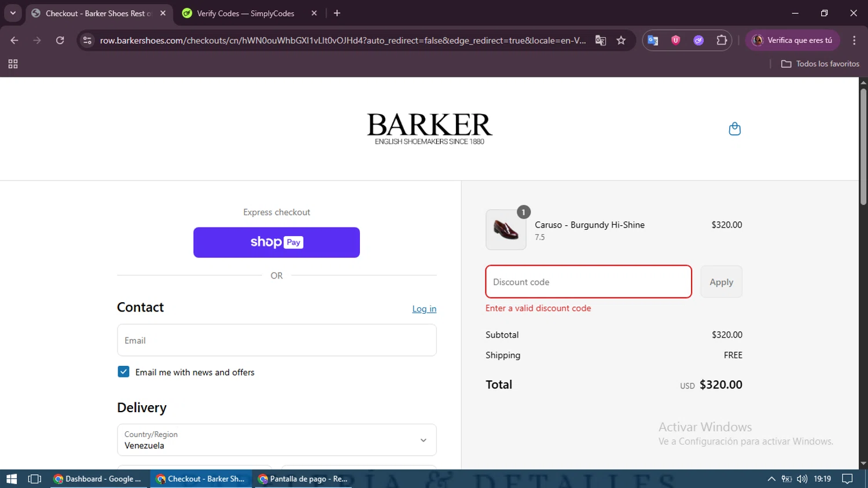Open the red shield extension icon
Viewport: 868px width, 488px height.
click(675, 41)
